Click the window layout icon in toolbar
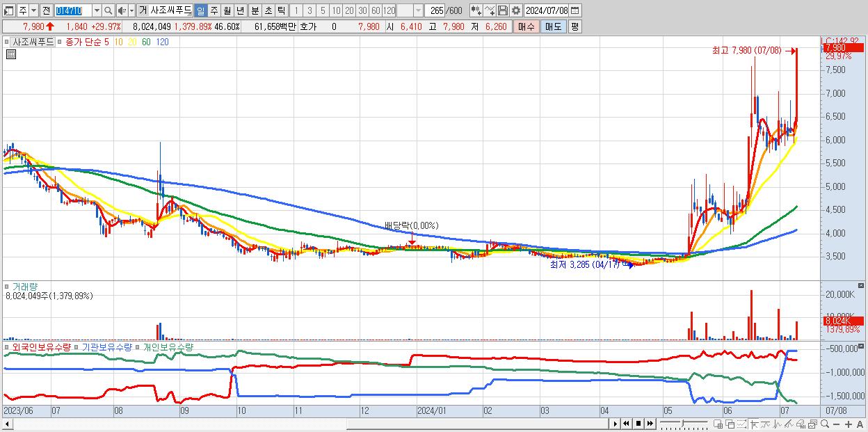The height and width of the screenshot is (432, 868). click(x=8, y=10)
